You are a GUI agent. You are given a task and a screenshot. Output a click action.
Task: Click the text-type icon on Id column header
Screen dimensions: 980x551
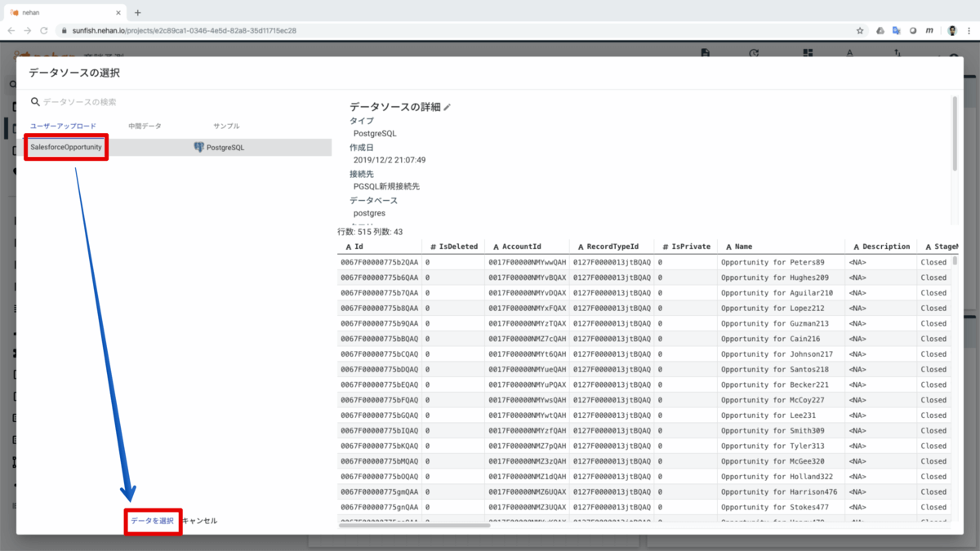[349, 247]
